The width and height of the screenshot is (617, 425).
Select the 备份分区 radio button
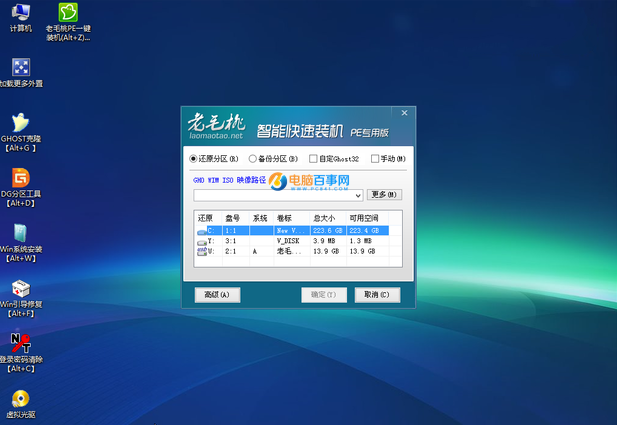pos(252,159)
